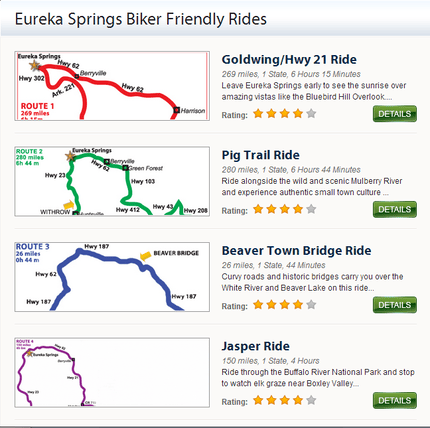Select the third star of Pig Trail rating
This screenshot has width=430, height=428.
click(x=285, y=209)
